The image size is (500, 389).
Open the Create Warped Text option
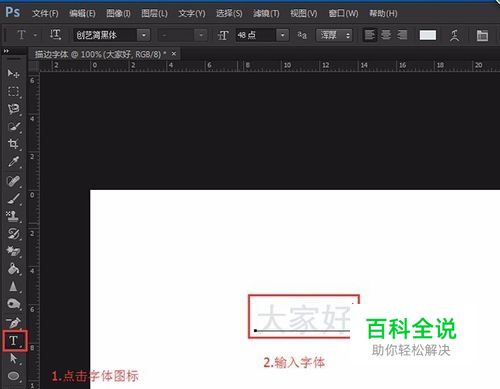(454, 35)
